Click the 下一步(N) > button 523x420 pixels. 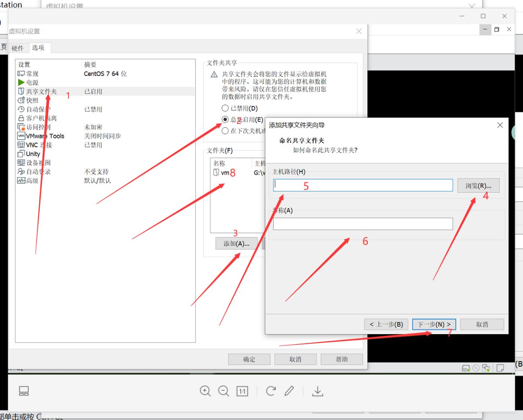tap(434, 324)
